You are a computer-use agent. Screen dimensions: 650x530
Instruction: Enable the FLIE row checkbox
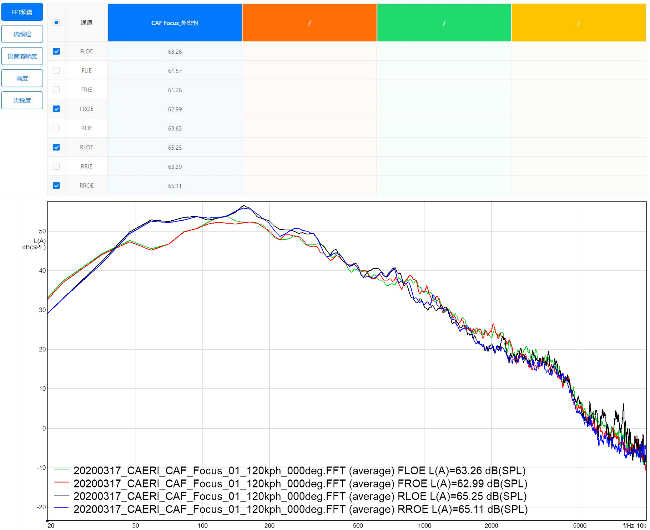[56, 71]
